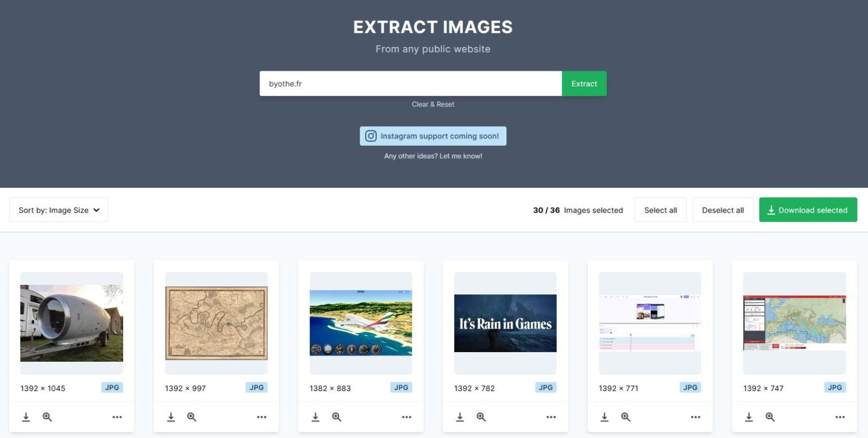The height and width of the screenshot is (438, 868).
Task: Toggle selection of the airplane flight simulator image
Action: pyautogui.click(x=360, y=323)
